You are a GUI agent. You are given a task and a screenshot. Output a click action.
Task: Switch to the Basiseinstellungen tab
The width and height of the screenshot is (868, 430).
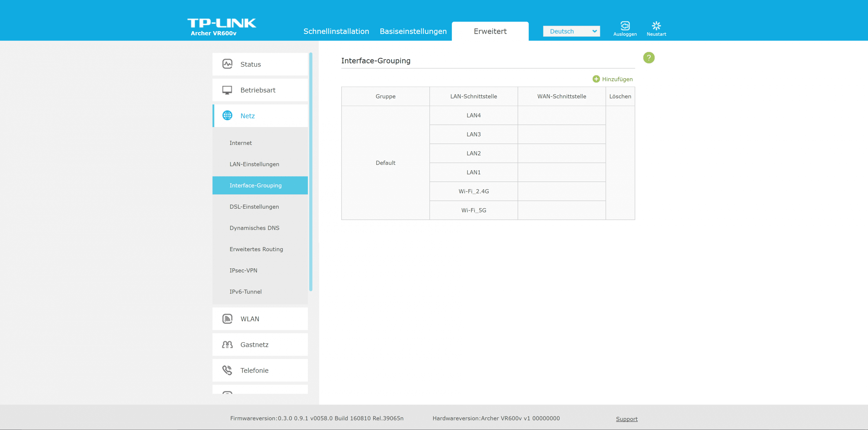coord(413,31)
